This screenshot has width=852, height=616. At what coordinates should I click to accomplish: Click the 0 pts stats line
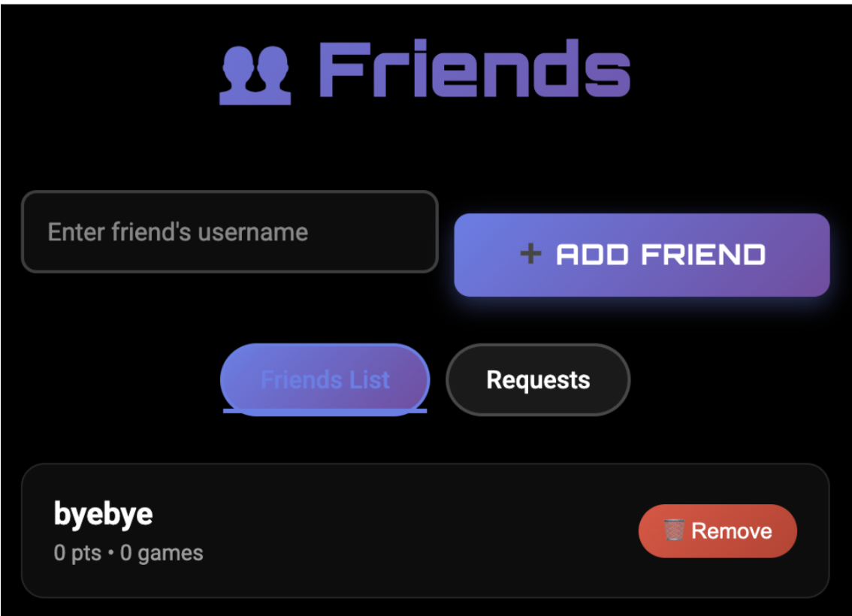click(x=128, y=553)
